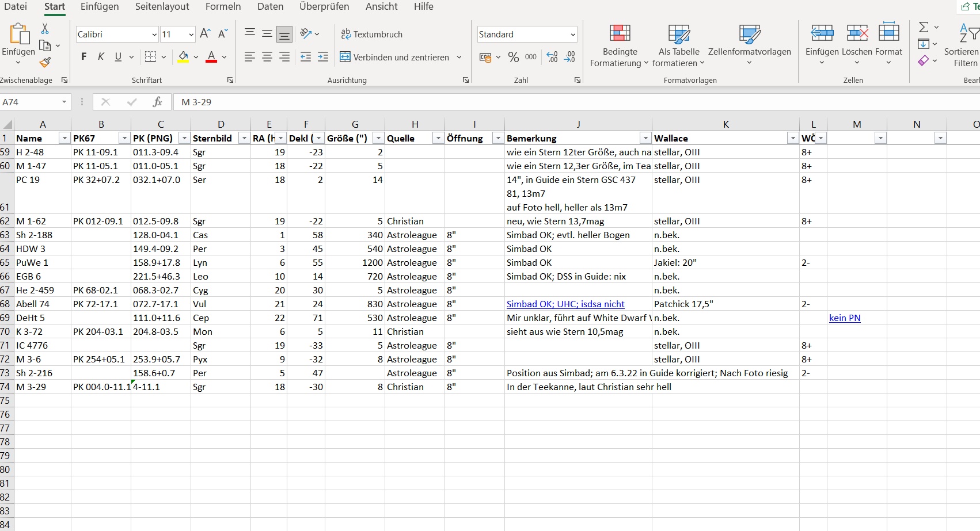The image size is (980, 531).
Task: Click Sortieren und Filtern icon
Action: [x=968, y=33]
